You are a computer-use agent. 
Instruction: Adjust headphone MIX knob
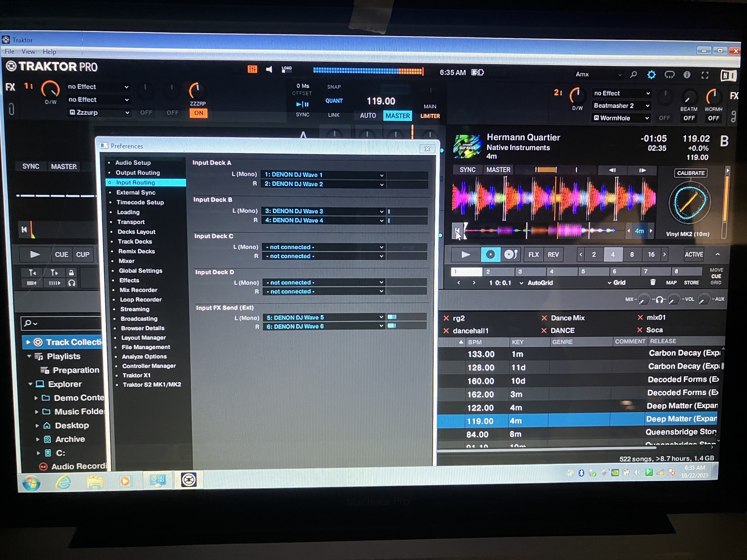(x=644, y=299)
